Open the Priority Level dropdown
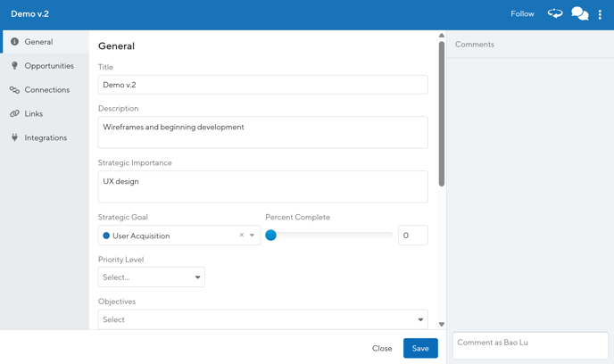 click(152, 277)
